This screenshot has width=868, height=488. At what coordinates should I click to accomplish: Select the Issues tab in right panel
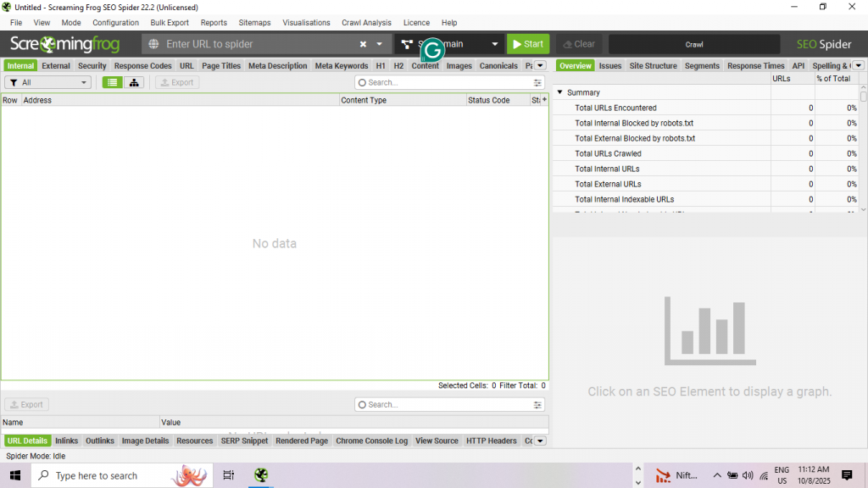click(609, 65)
